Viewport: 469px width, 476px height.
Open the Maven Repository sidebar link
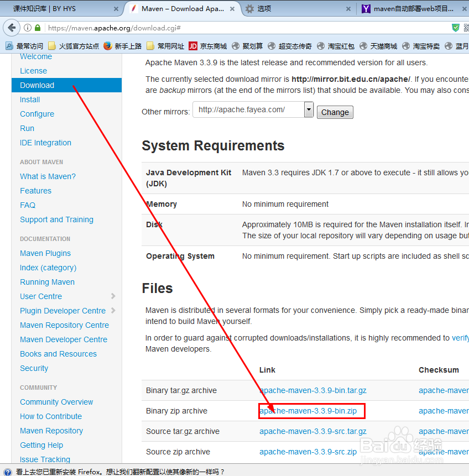click(x=51, y=431)
